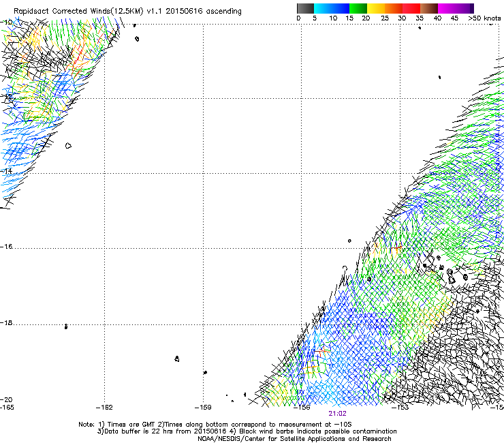
Task: Click the green 15-20 knots legend segment
Action: click(358, 8)
